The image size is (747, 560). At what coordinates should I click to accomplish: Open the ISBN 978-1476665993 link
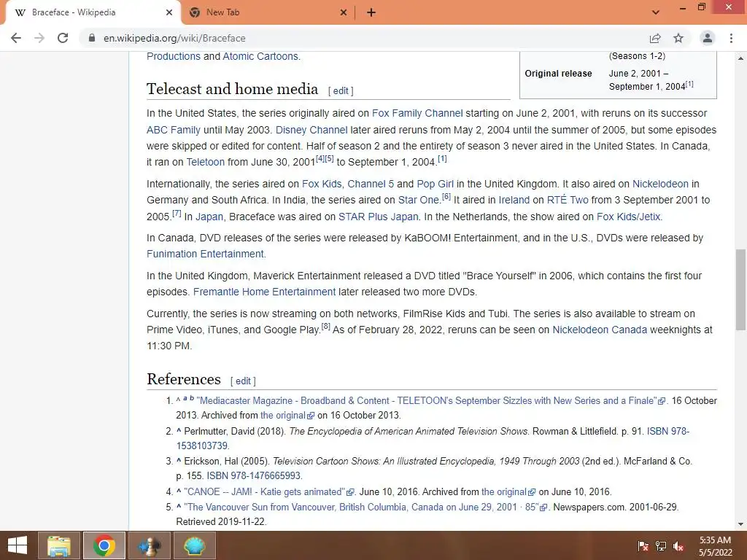click(253, 475)
